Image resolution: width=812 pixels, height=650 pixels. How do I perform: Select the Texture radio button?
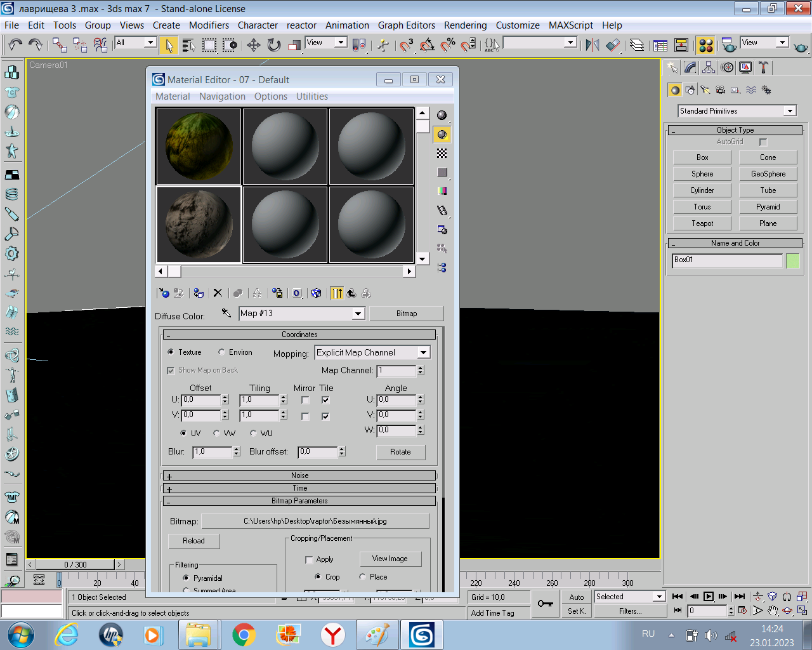(x=171, y=352)
